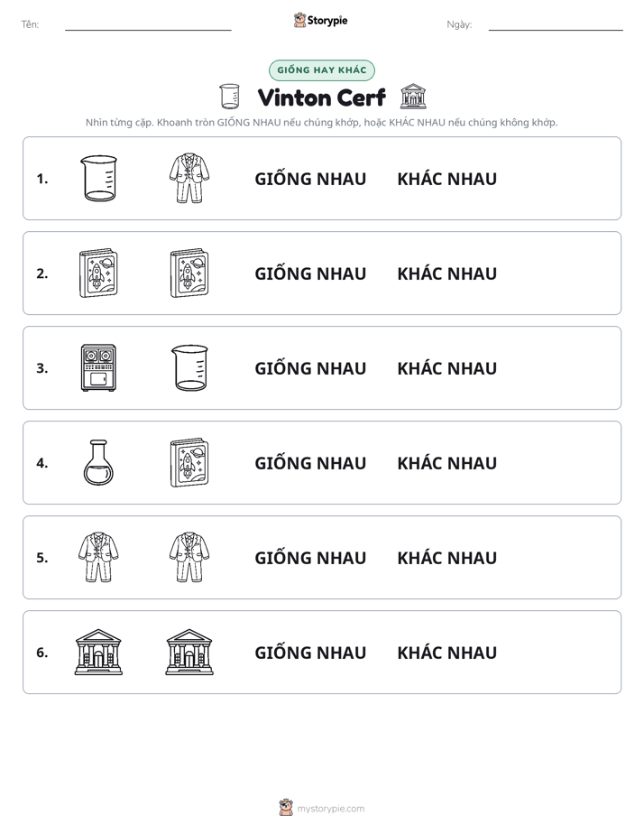Click the left museum building in row 6

click(x=98, y=652)
